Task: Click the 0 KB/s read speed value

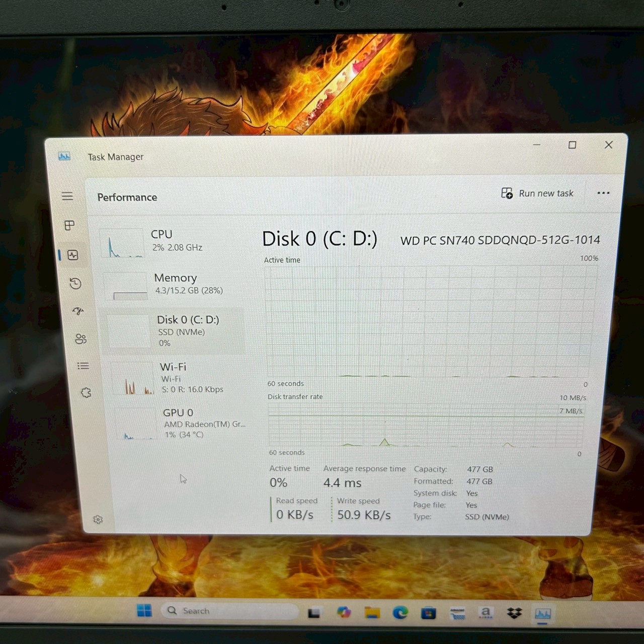Action: (294, 515)
